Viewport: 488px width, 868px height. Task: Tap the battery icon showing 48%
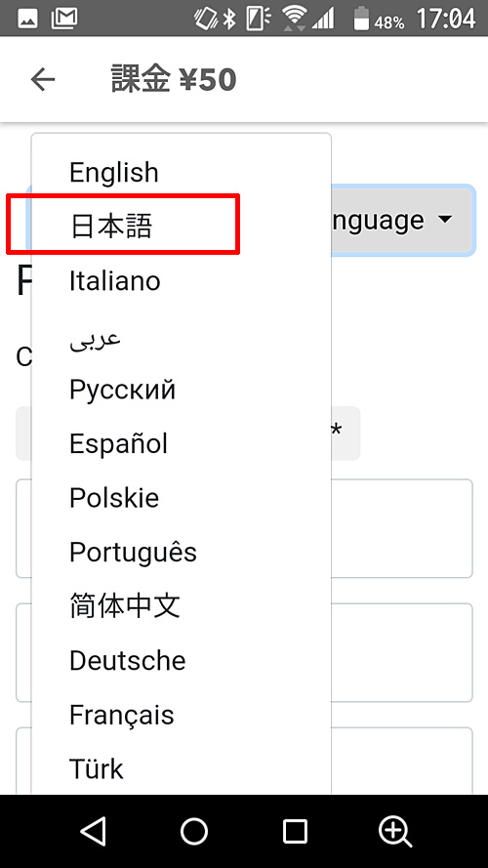(x=361, y=19)
